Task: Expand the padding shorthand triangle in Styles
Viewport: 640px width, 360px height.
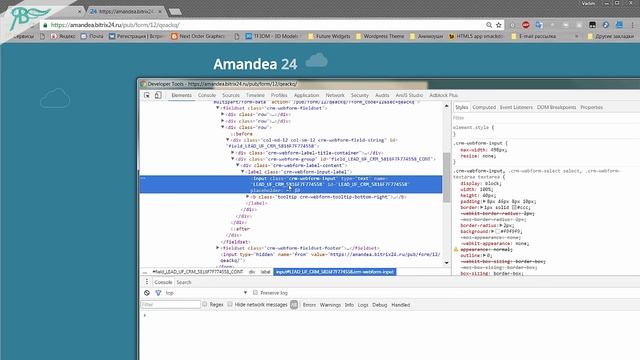Action: coord(484,201)
